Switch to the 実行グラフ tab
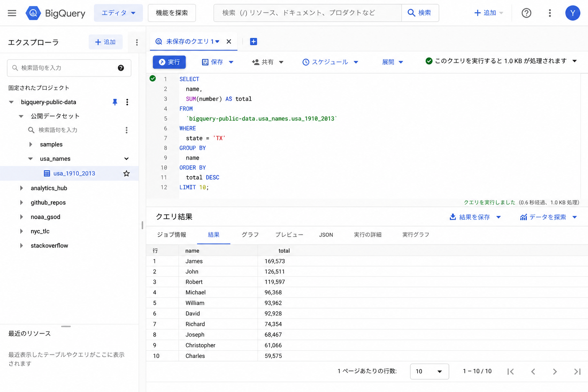588x392 pixels. pyautogui.click(x=416, y=235)
